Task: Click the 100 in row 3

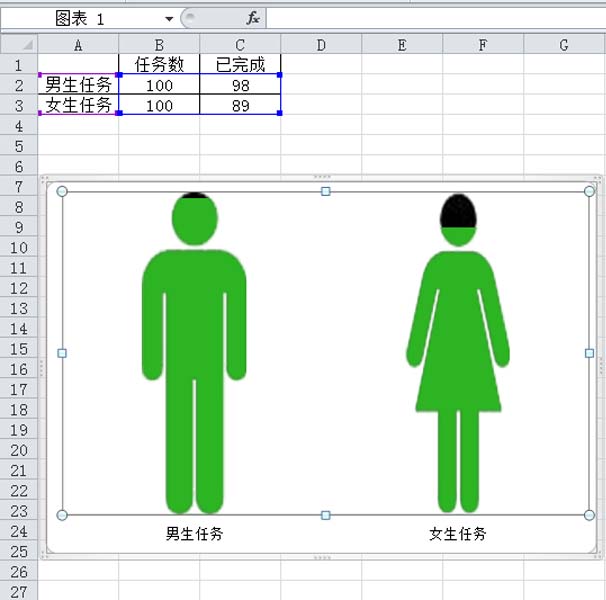Action: [159, 105]
